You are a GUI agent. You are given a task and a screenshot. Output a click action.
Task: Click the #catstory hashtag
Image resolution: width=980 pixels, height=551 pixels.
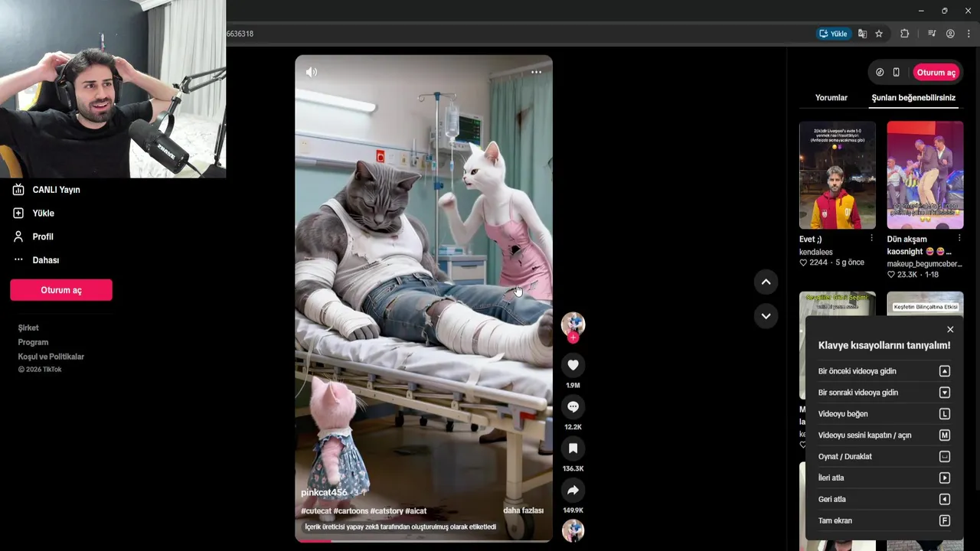[x=387, y=511]
